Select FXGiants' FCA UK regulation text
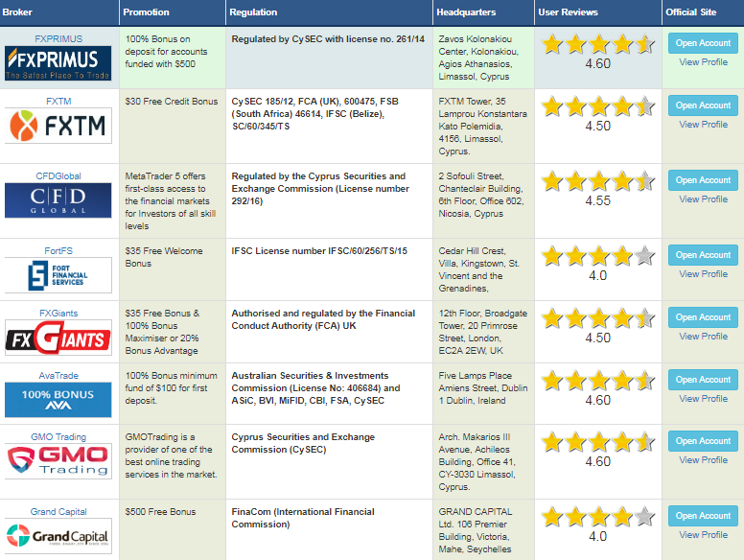 click(x=323, y=319)
